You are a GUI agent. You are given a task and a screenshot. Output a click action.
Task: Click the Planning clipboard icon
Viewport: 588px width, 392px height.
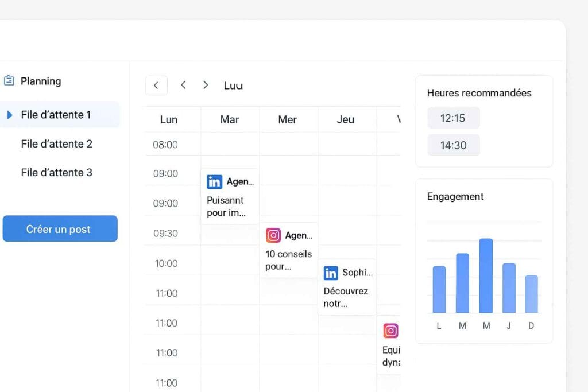pos(9,81)
